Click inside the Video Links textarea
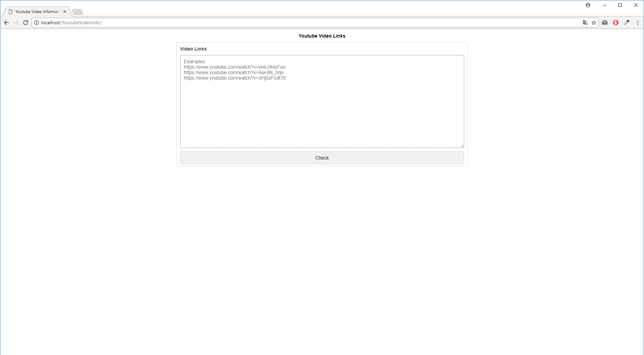The image size is (644, 355). (322, 101)
